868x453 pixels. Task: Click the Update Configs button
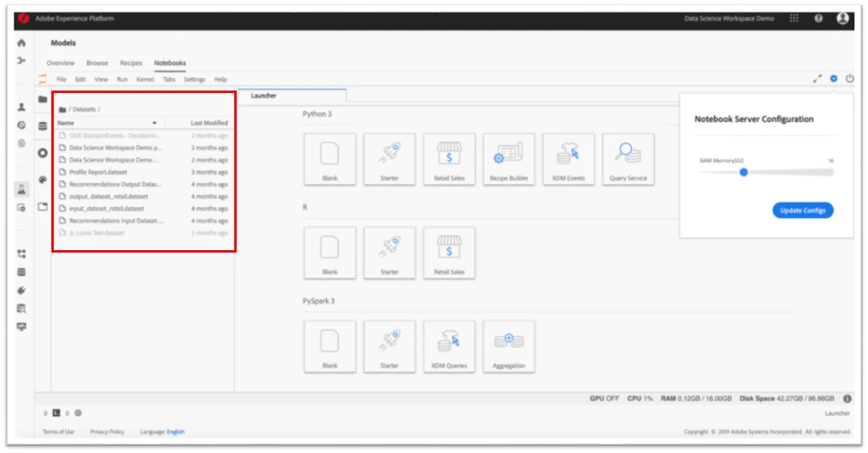[803, 210]
